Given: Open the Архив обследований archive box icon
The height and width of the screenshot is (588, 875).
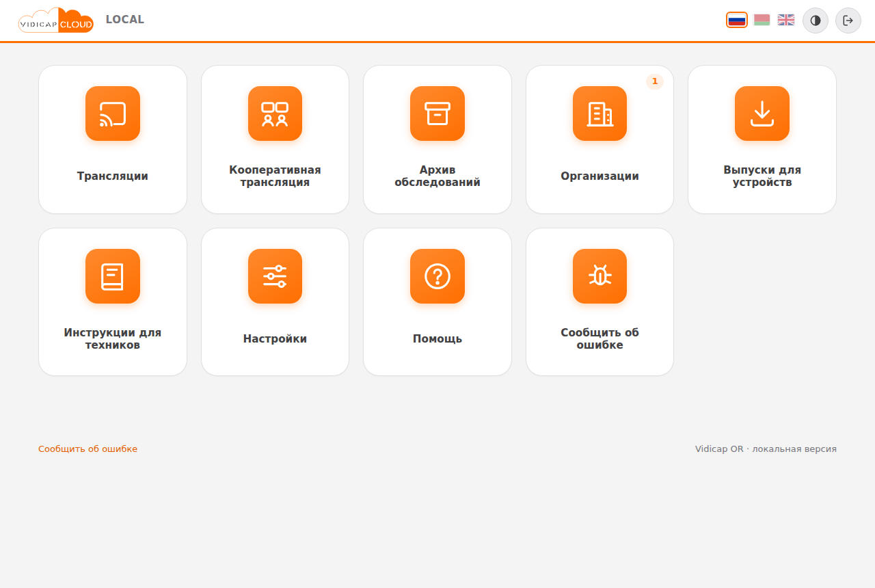Looking at the screenshot, I should [437, 113].
